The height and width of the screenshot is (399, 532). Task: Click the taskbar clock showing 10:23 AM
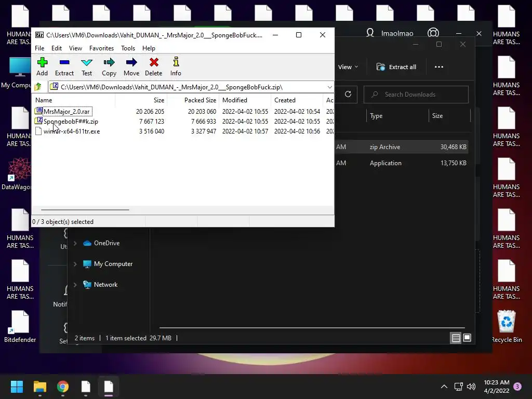pos(496,387)
